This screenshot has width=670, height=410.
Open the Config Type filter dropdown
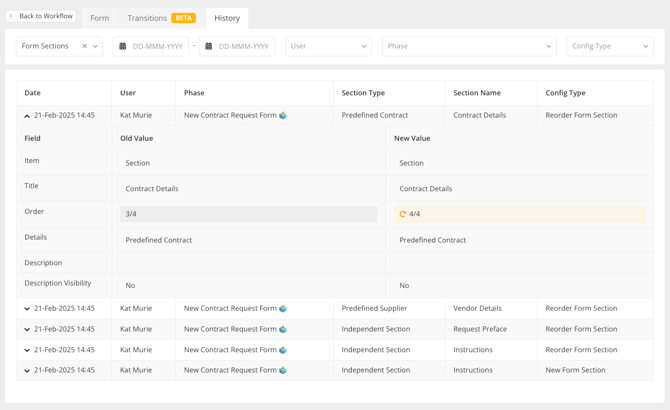click(610, 46)
